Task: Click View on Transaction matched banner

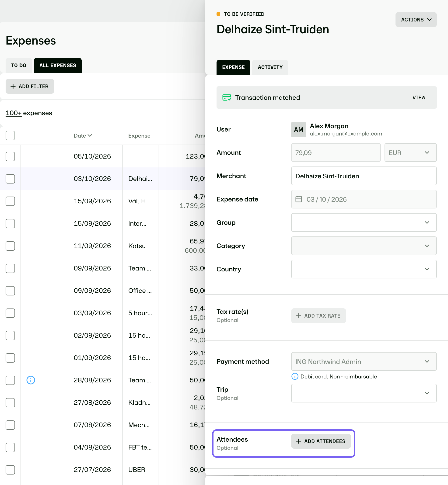Action: pos(419,97)
